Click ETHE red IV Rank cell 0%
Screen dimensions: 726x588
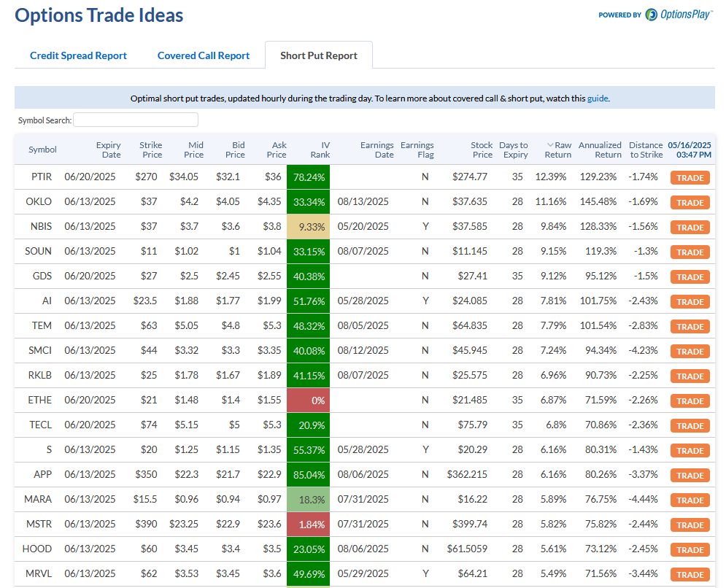tap(309, 400)
